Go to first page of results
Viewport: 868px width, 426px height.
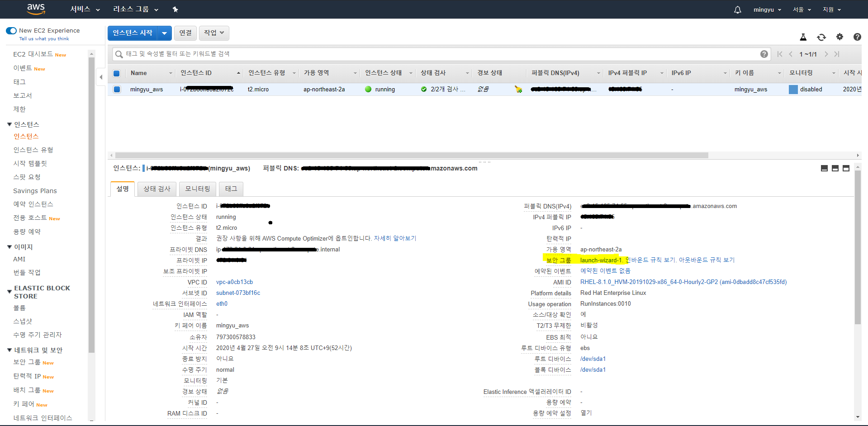pos(780,54)
